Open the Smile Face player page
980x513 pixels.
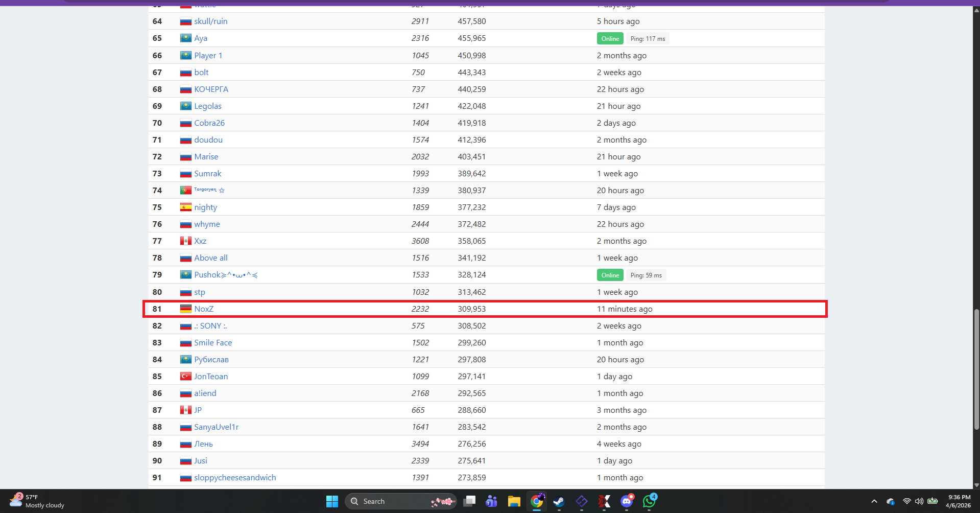tap(212, 343)
